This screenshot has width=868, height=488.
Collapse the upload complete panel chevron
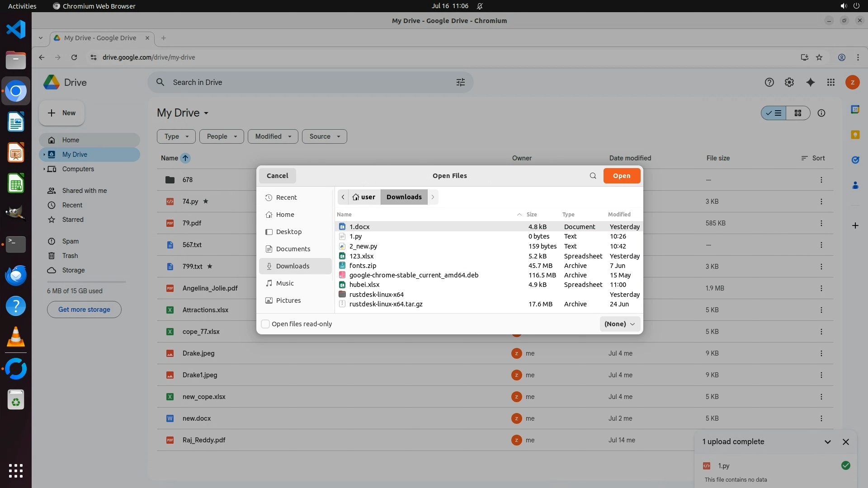(x=827, y=442)
